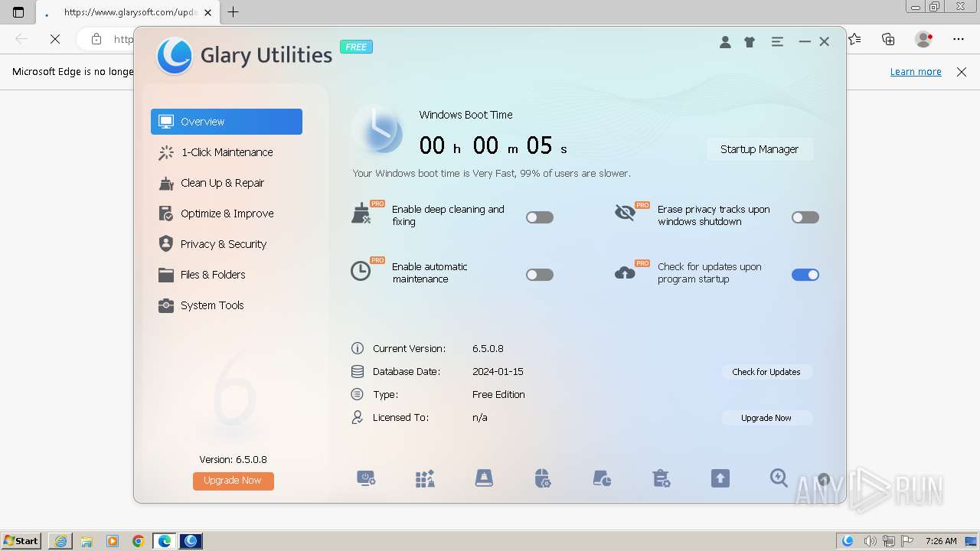Click the broom deep cleaning icon

coord(361,214)
